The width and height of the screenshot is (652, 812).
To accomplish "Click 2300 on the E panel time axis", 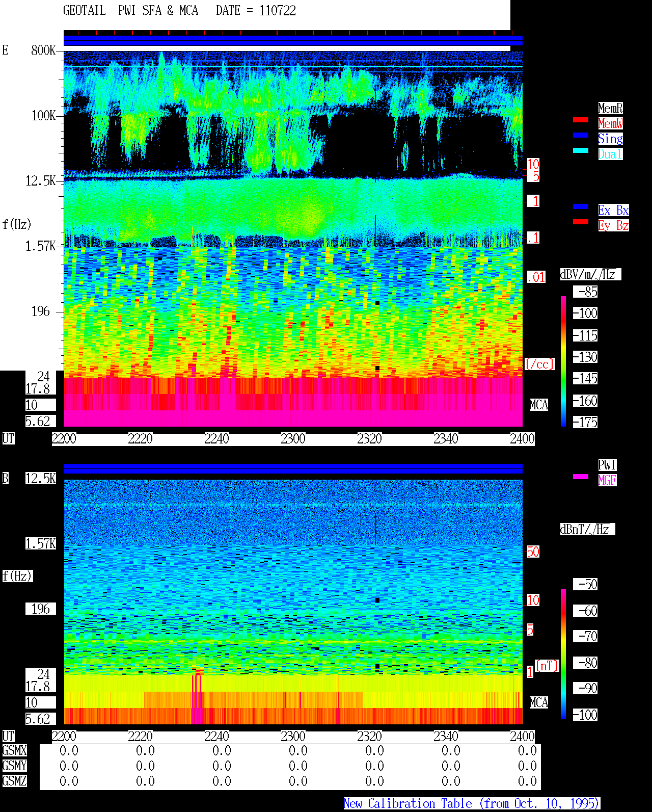I will pyautogui.click(x=293, y=438).
